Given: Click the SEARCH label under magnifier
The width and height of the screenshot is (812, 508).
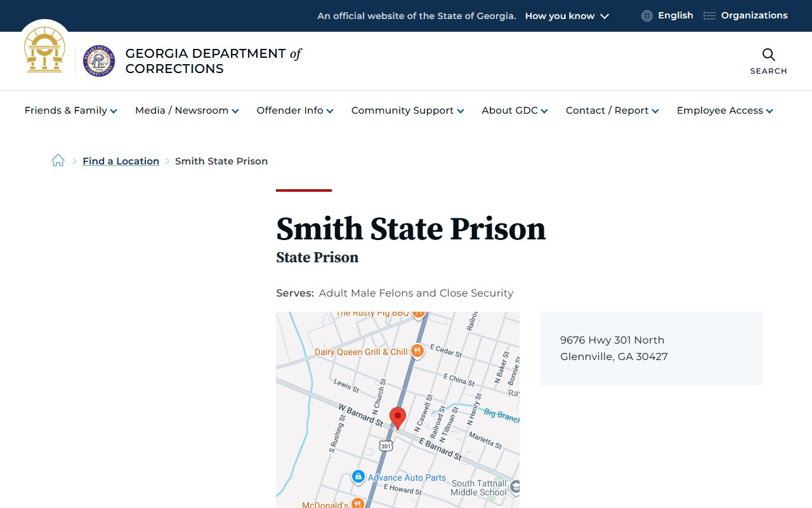Looking at the screenshot, I should (x=769, y=71).
